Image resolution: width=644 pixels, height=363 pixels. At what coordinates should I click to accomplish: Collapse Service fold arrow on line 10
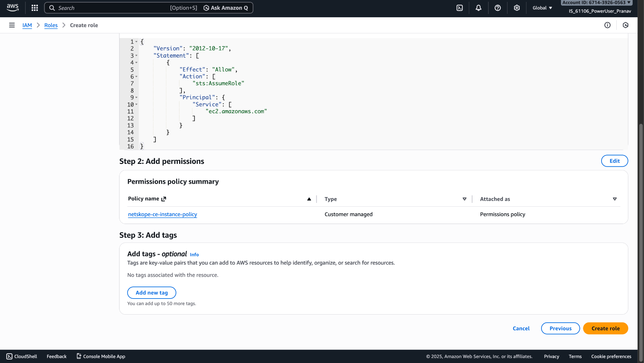(x=136, y=104)
